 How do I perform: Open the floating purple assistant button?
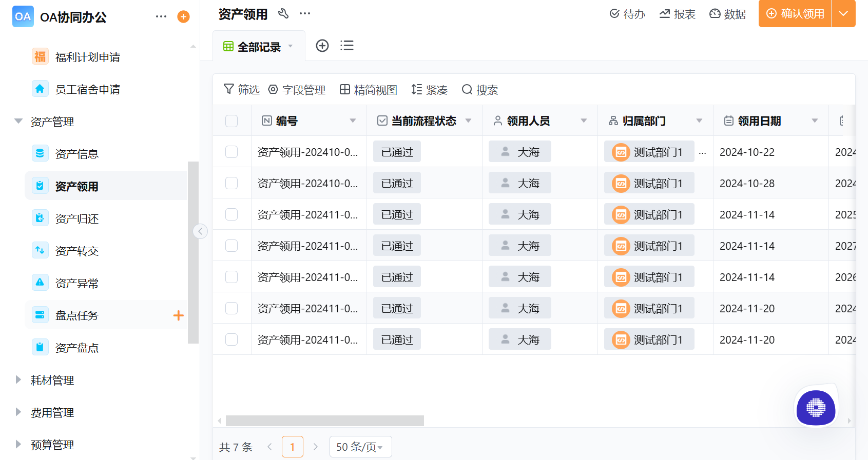816,408
